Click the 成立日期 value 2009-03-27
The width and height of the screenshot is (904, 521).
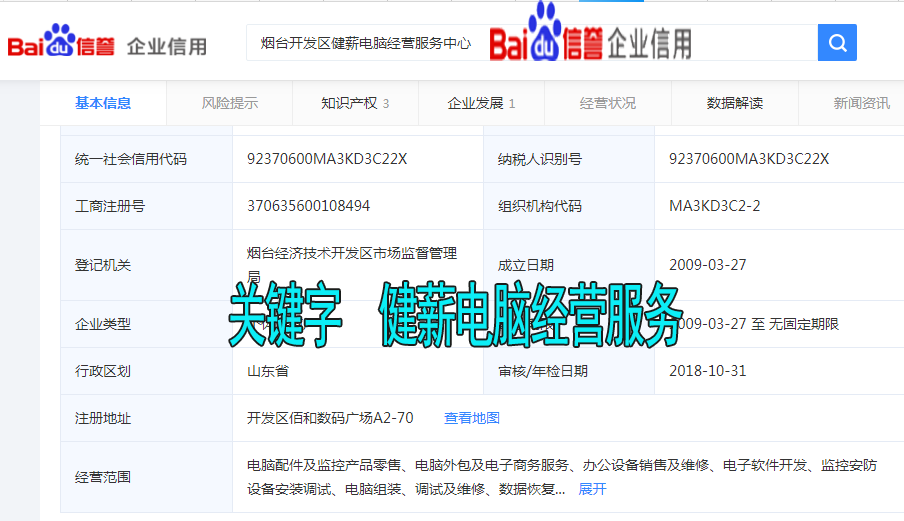pyautogui.click(x=707, y=265)
